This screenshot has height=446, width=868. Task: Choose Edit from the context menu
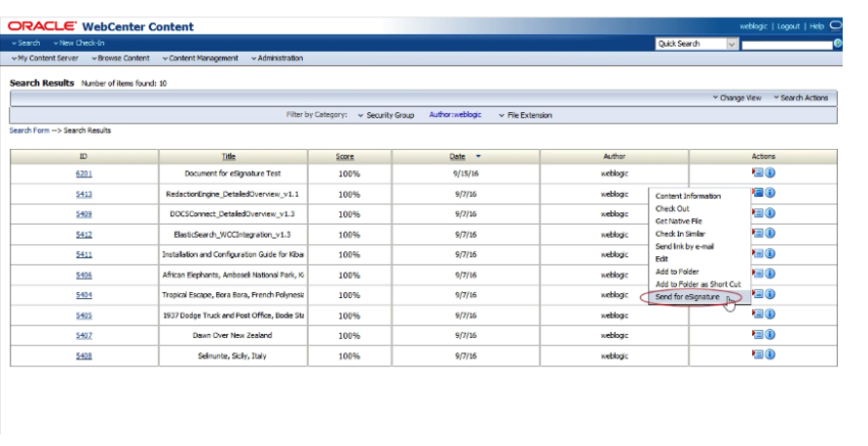click(x=661, y=259)
